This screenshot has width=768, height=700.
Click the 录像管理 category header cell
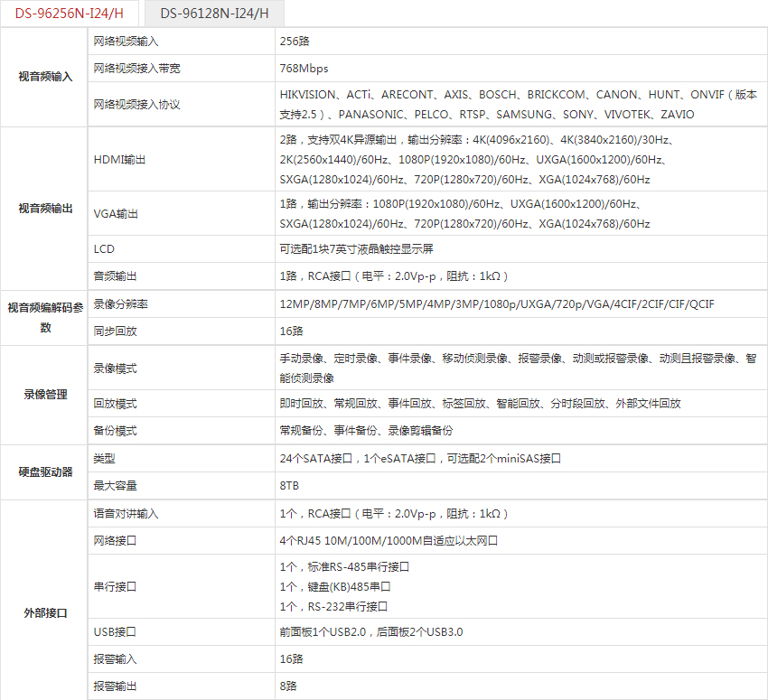coord(45,395)
